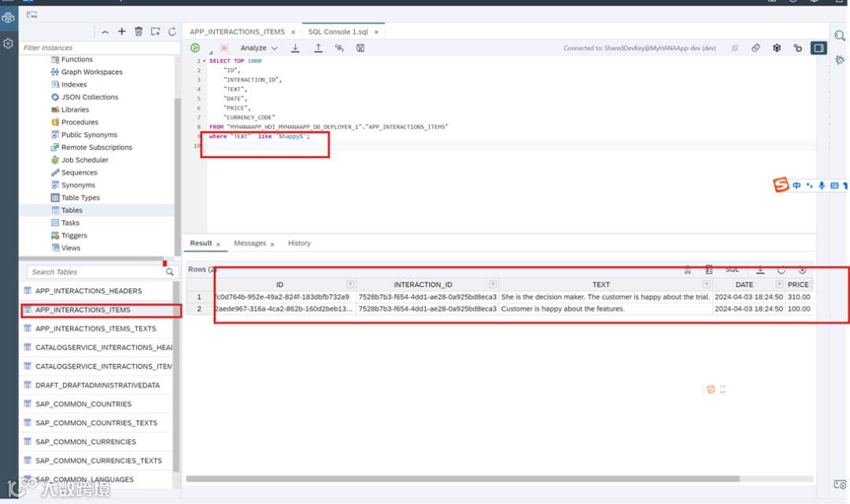This screenshot has height=504, width=850.
Task: Open the DRAFT_DRAFTADMINISTRATIVEDATA table
Action: 97,385
